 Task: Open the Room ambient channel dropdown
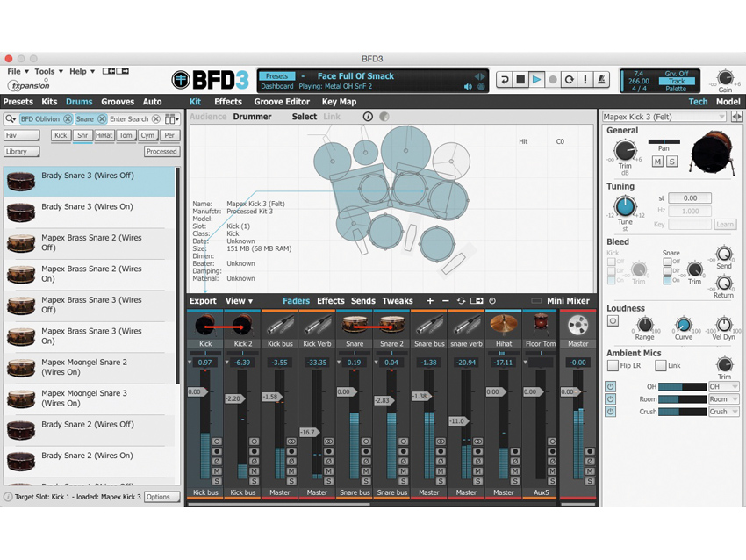coord(724,399)
